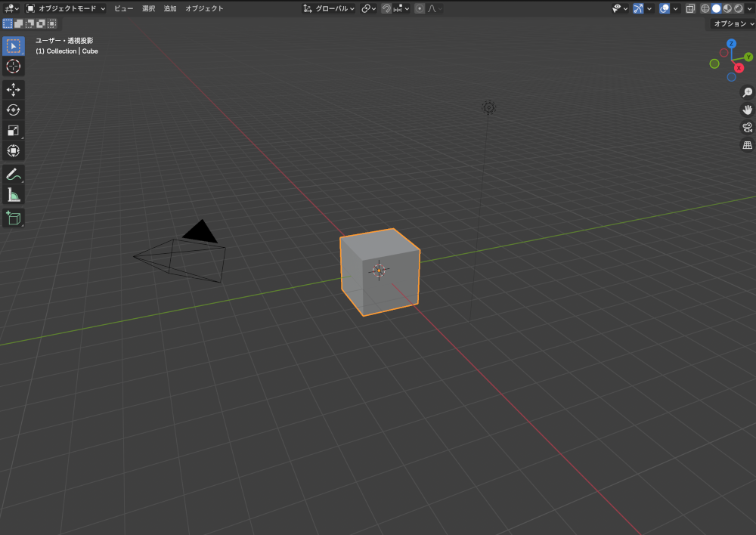756x535 pixels.
Task: Switch to the 3D Cursor tool
Action: pyautogui.click(x=13, y=66)
